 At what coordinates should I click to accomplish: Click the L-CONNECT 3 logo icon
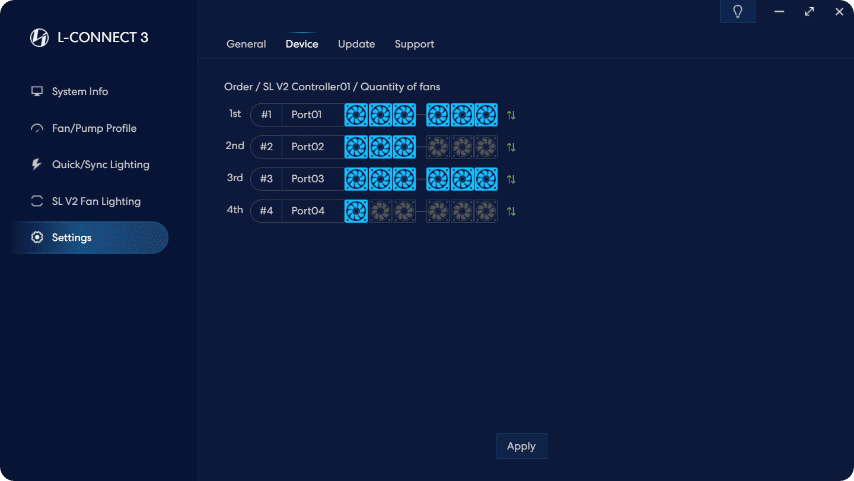click(40, 38)
